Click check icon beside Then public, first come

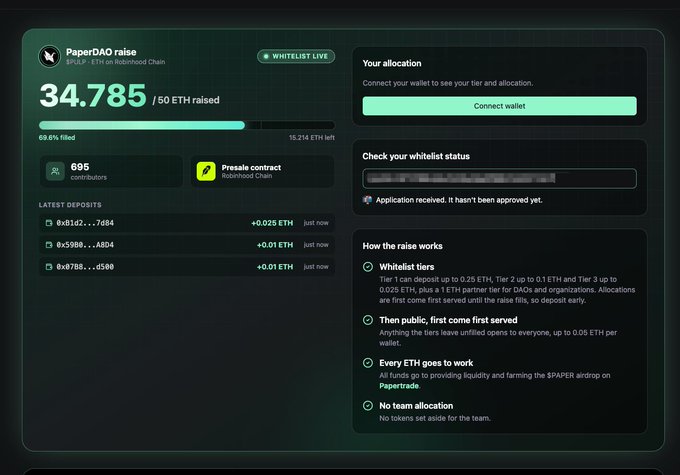(368, 320)
